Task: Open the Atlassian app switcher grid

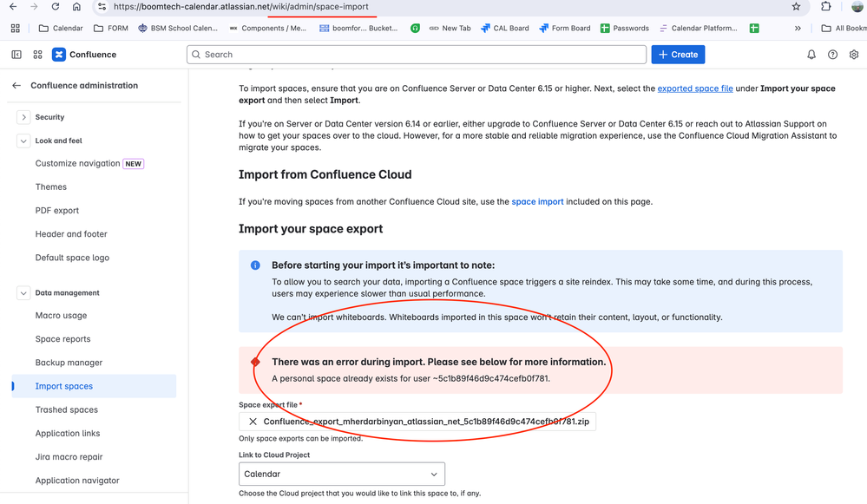Action: [37, 55]
